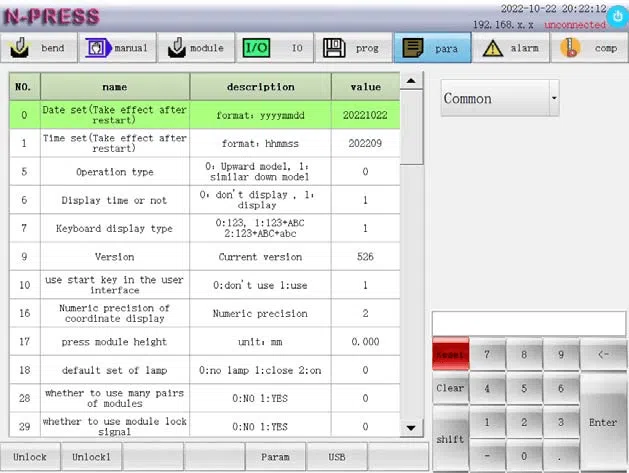
Task: Select Keyboard display type row
Action: 205,228
